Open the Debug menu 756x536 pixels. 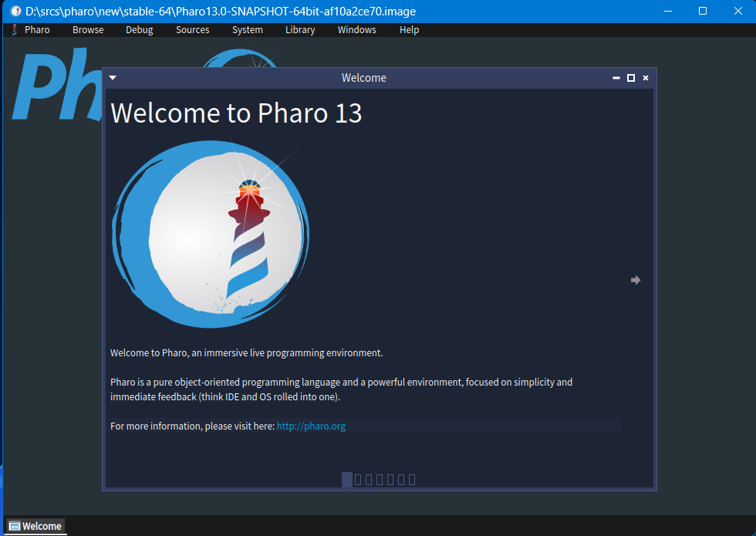[x=139, y=29]
